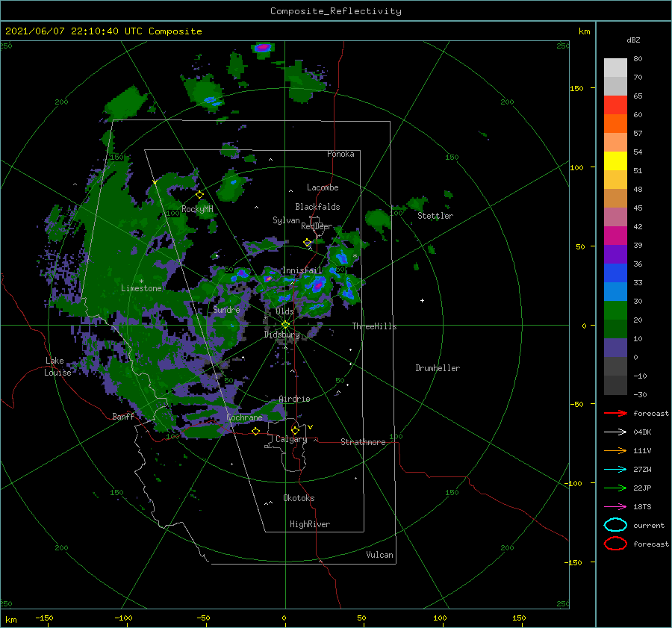Screen dimensions: 672x628
Task: Click the Composite_Reflectivity title
Action: (x=335, y=11)
